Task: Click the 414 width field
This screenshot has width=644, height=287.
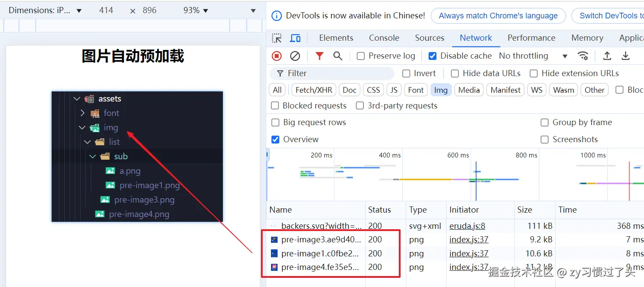Action: (x=106, y=10)
